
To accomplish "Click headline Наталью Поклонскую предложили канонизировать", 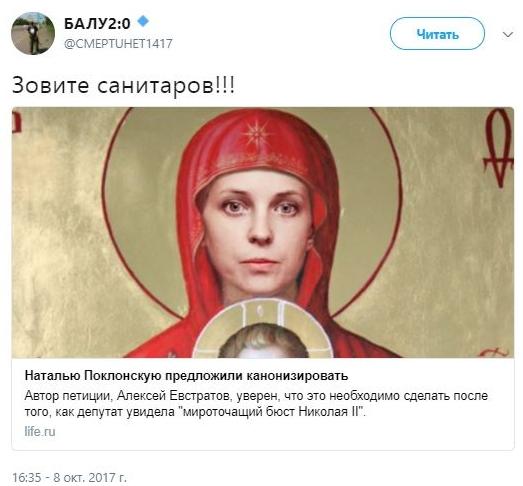I will click(186, 376).
